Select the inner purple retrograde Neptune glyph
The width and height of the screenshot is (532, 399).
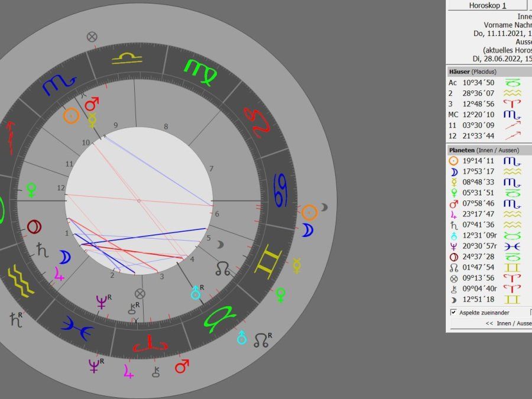tap(102, 302)
